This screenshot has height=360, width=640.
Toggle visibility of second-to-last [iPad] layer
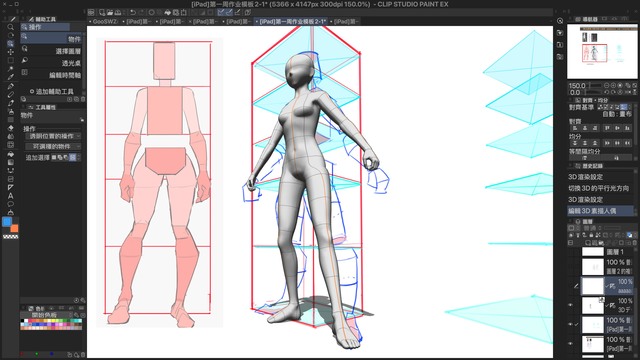(x=571, y=324)
